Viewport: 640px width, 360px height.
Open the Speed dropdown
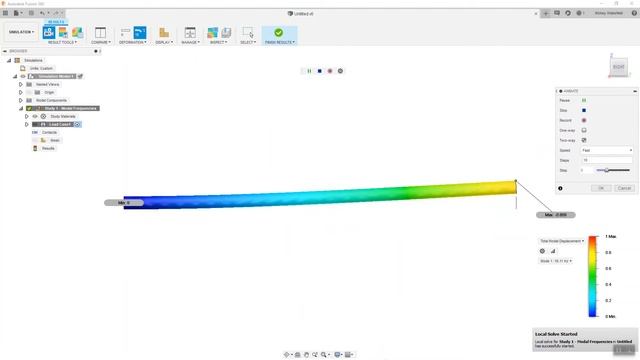(607, 150)
